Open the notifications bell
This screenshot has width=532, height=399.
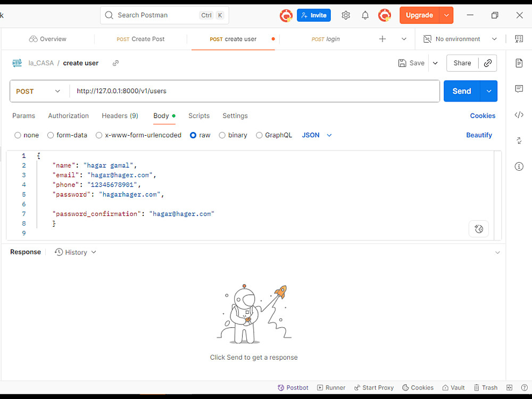coord(365,15)
